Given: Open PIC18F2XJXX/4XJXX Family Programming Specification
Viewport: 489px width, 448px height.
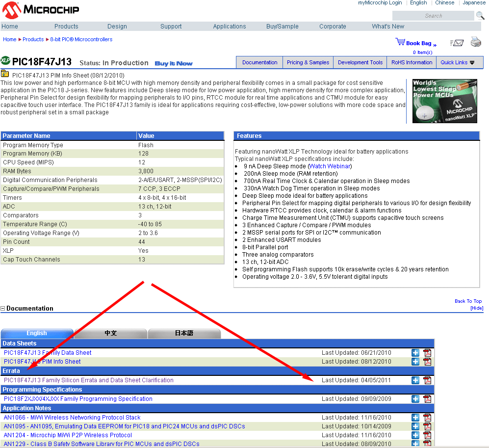Looking at the screenshot, I should [x=78, y=399].
